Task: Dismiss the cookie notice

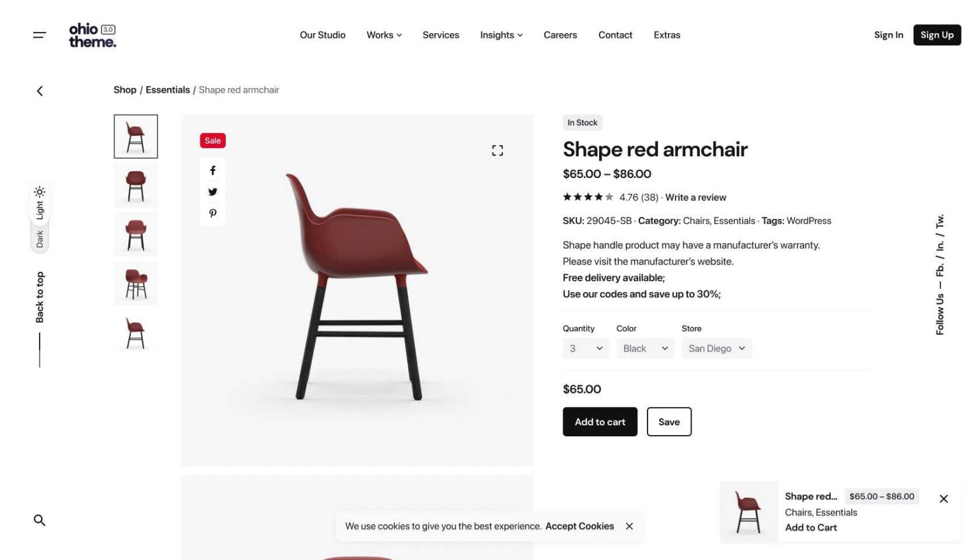Action: pos(629,526)
